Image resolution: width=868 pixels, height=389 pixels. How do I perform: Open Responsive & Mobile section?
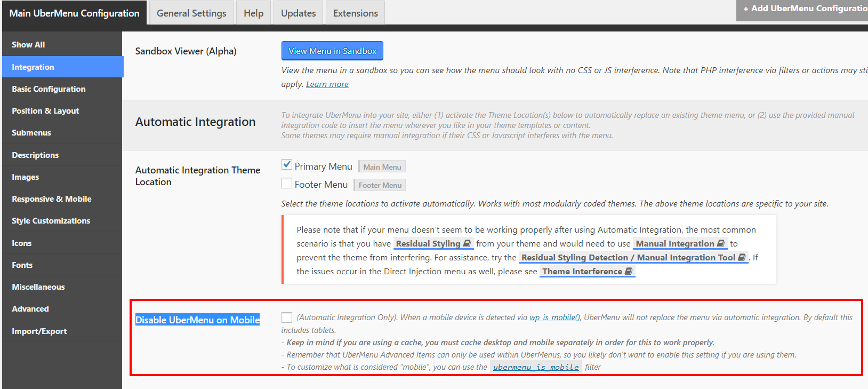pos(62,199)
